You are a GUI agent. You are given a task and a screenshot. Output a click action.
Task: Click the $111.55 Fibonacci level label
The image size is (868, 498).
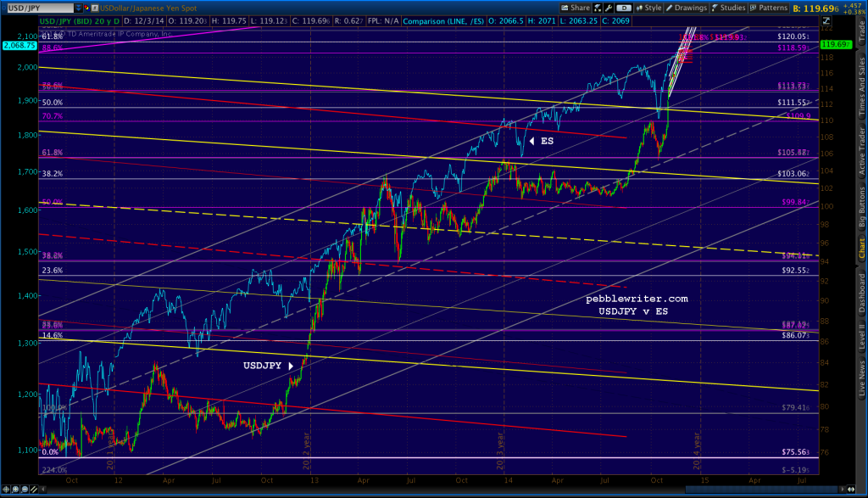click(x=793, y=103)
